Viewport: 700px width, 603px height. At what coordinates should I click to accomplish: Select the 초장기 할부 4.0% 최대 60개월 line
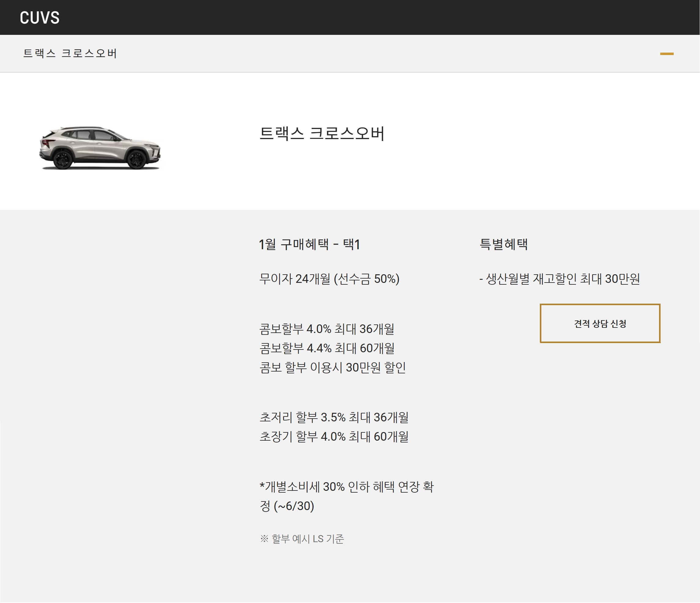[x=334, y=436]
